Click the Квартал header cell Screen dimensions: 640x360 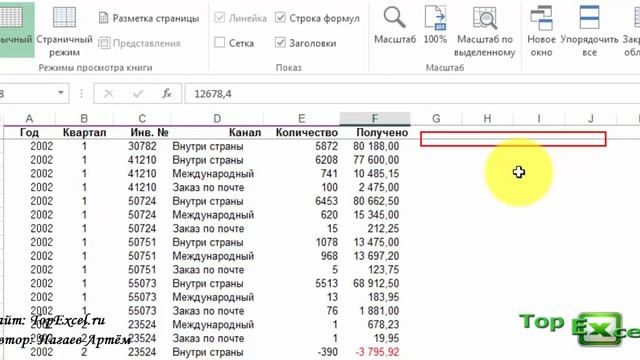click(84, 133)
